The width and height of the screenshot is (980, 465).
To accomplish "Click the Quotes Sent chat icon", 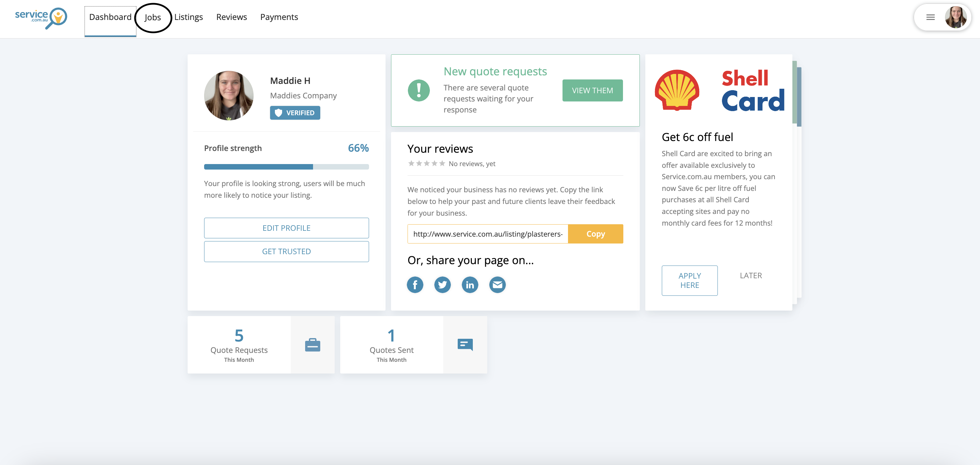I will (465, 345).
